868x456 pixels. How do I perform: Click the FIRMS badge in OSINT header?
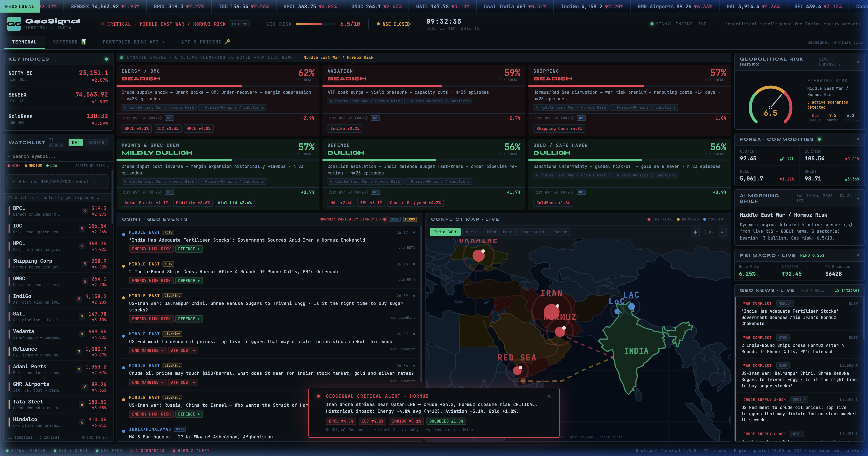point(410,219)
